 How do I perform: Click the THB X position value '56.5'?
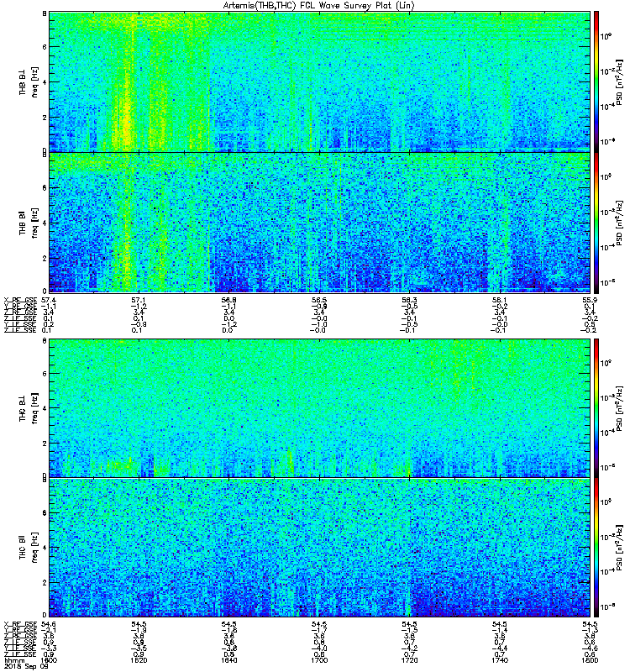pos(319,300)
